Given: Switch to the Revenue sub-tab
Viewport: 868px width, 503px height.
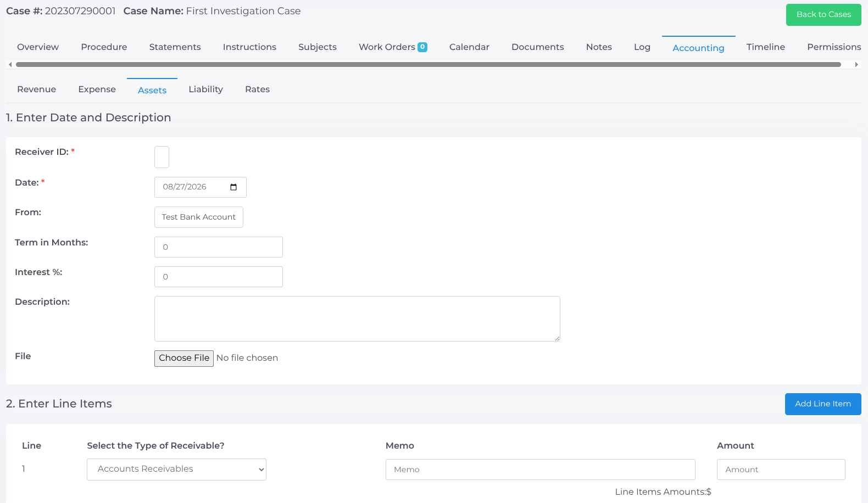Looking at the screenshot, I should [x=36, y=90].
